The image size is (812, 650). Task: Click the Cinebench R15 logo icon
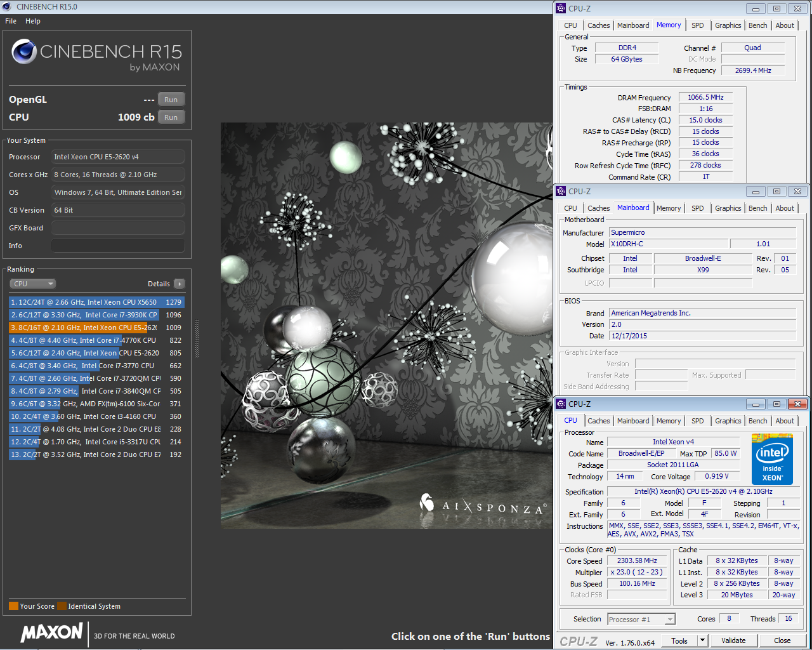(x=24, y=51)
